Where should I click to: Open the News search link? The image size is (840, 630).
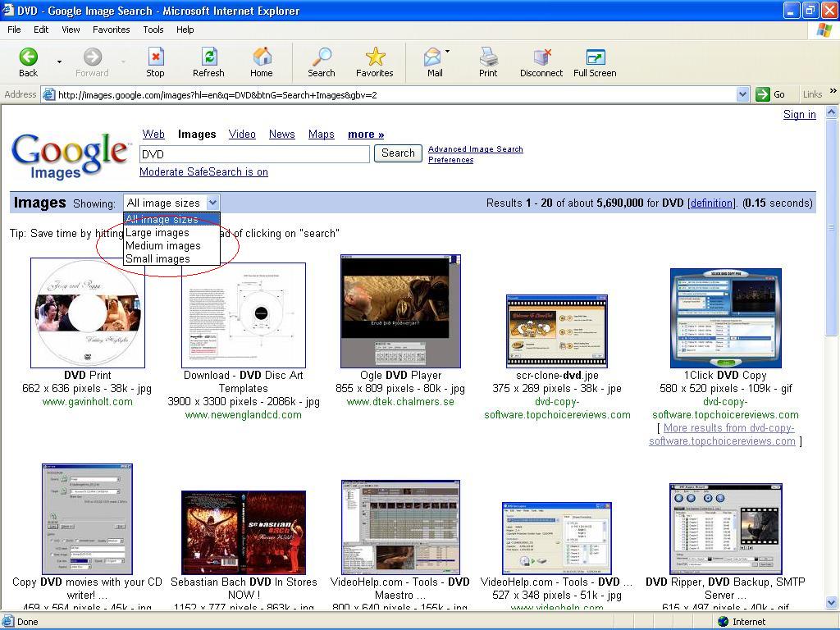[282, 134]
